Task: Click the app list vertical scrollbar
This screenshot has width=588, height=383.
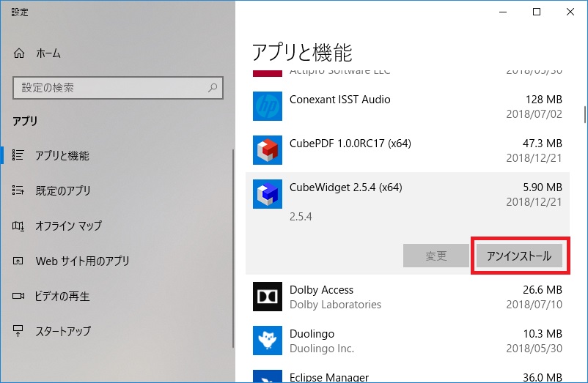Action: click(585, 114)
